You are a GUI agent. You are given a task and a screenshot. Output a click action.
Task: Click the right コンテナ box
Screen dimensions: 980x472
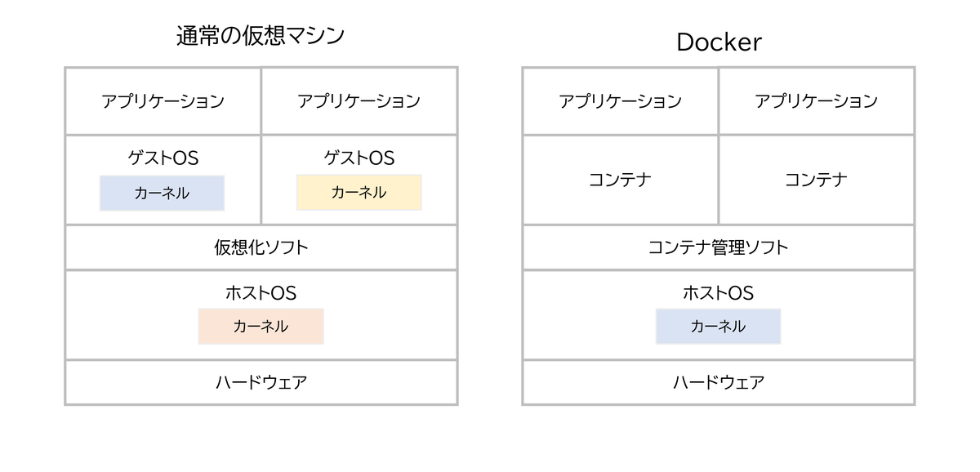click(817, 180)
